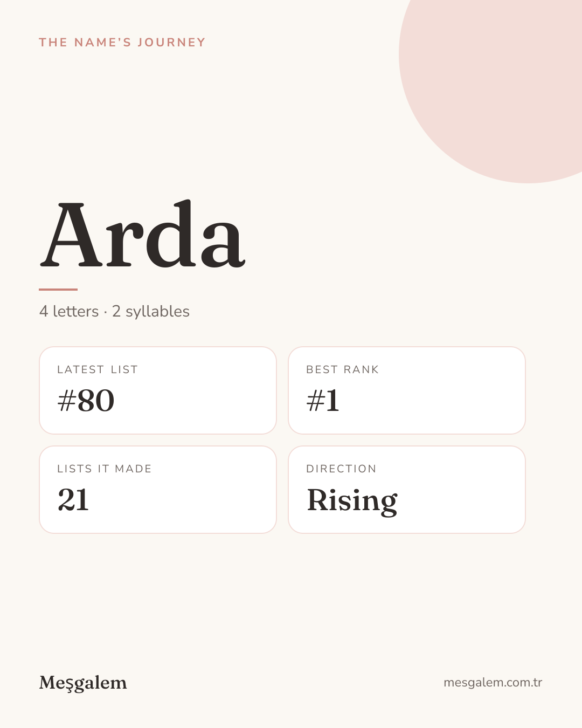Click the mesgalem.com.tr link

coord(493,683)
